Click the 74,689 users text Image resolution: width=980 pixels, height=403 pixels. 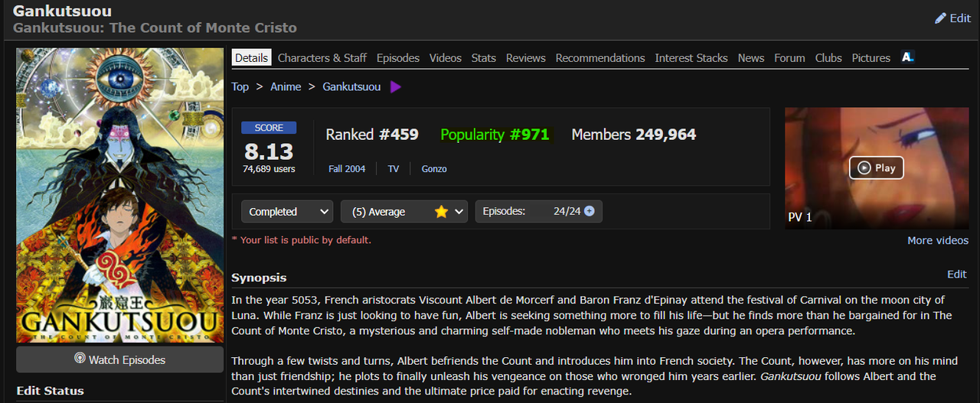[269, 169]
